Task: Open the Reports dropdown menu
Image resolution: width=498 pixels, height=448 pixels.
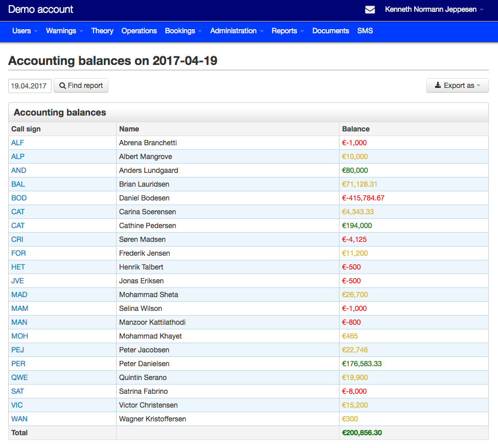Action: tap(288, 31)
